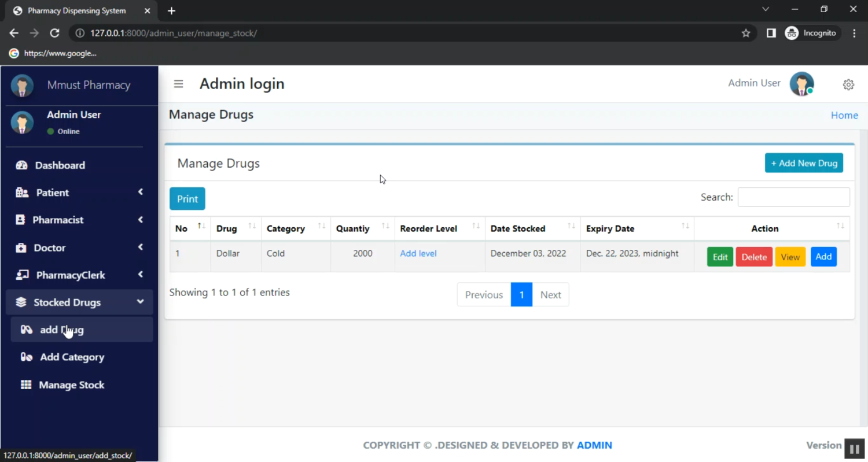The height and width of the screenshot is (462, 868).
Task: Expand the Pharmacist sidebar menu
Action: pos(79,220)
